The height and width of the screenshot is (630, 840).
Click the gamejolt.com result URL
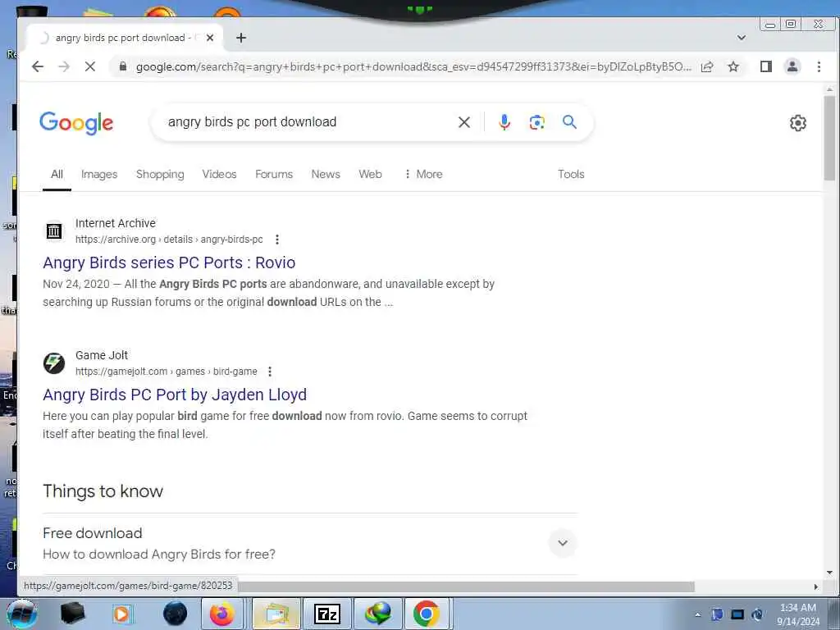166,372
